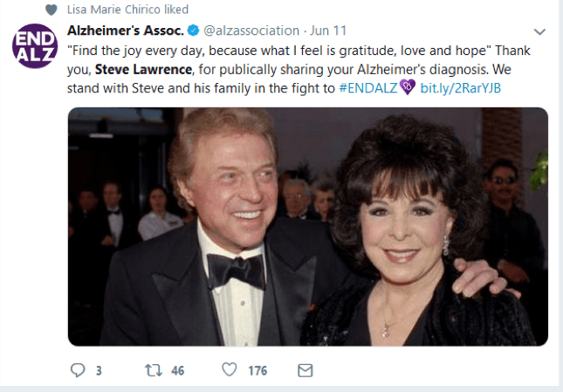Follow the bit.ly/2RarYJB link
The width and height of the screenshot is (563, 392).
click(460, 88)
